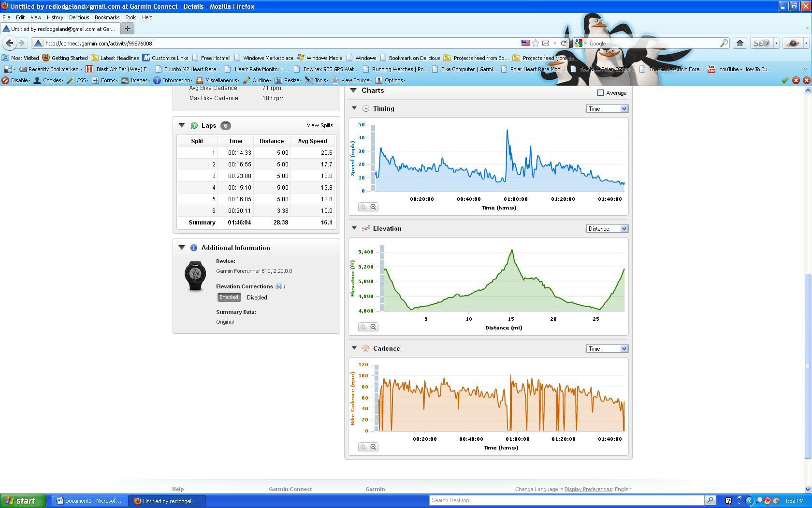Viewport: 812px width, 508px height.
Task: Bookmark this page with the star icon
Action: coord(536,43)
